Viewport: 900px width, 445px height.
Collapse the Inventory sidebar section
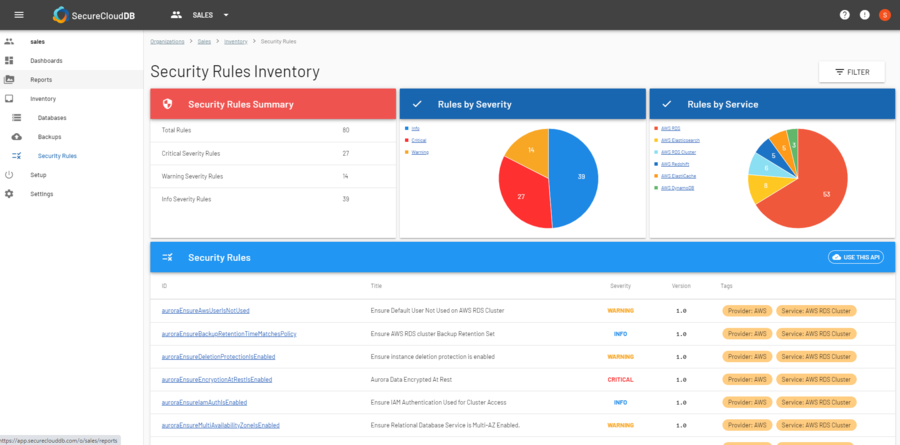(x=43, y=99)
